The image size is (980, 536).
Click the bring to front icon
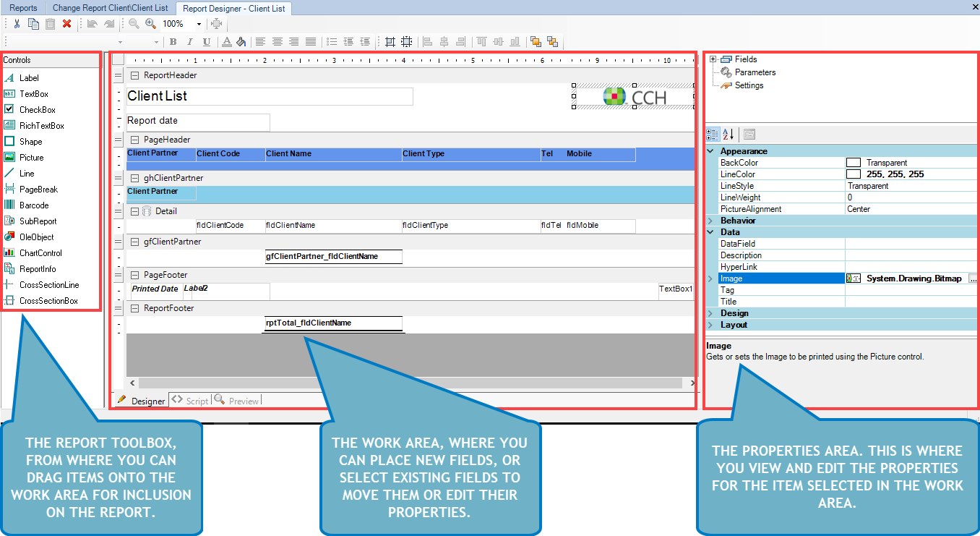pos(536,42)
